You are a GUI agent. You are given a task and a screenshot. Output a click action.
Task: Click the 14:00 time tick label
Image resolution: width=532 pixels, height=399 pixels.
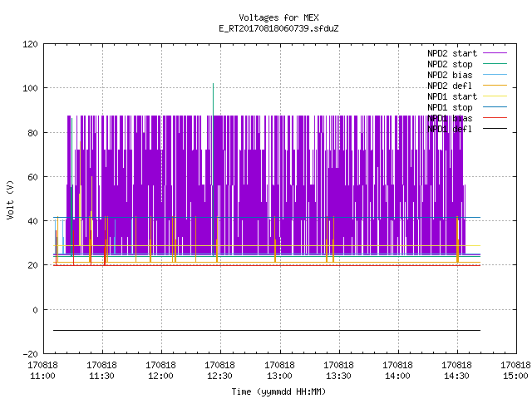pos(397,376)
